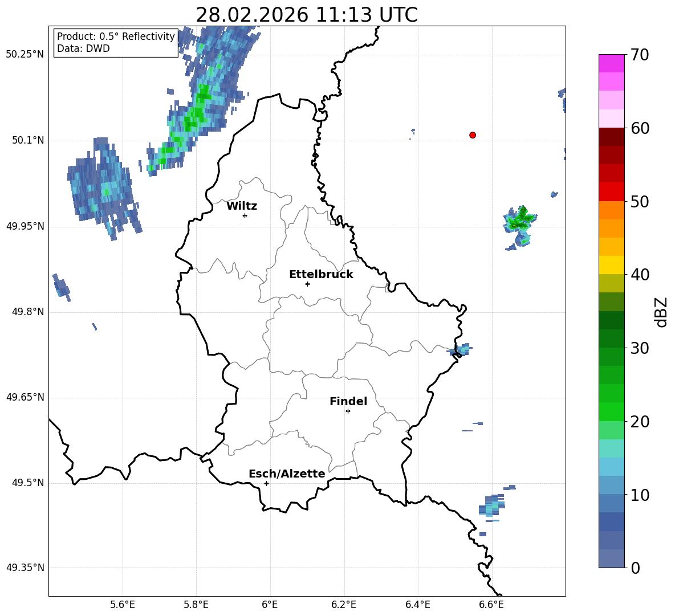Click the yellow colorbar segment at 40
The width and height of the screenshot is (675, 616).
tap(611, 265)
